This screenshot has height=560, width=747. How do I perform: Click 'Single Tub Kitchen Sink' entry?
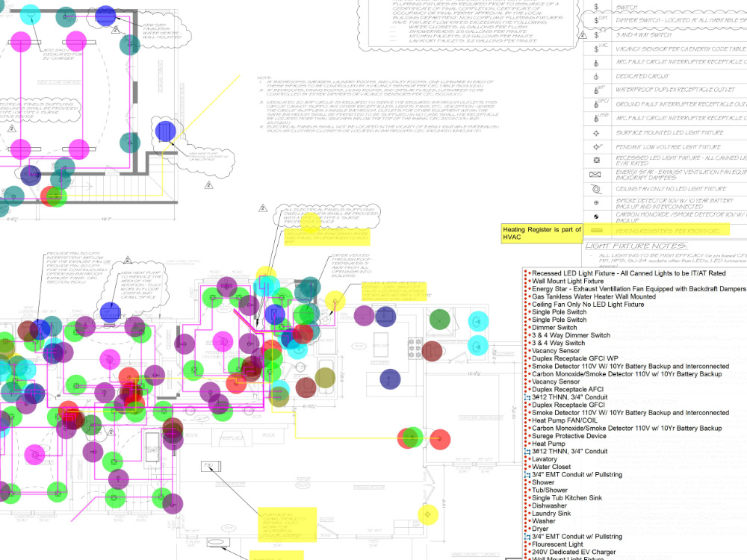click(567, 498)
